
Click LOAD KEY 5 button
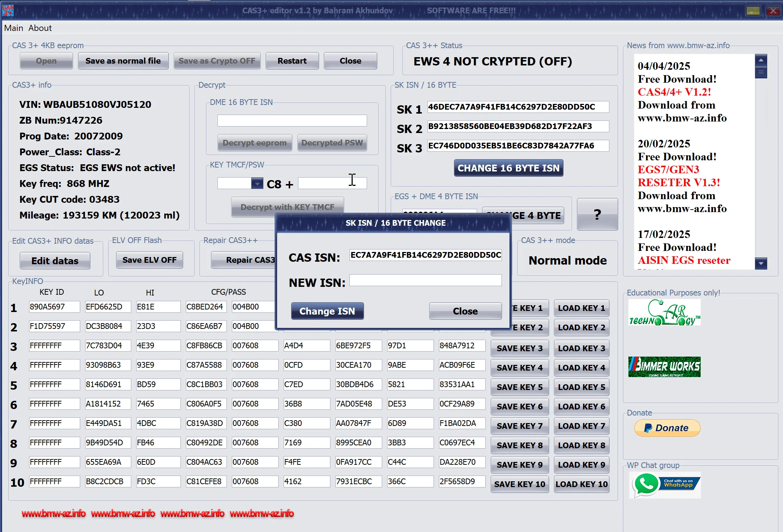(581, 387)
